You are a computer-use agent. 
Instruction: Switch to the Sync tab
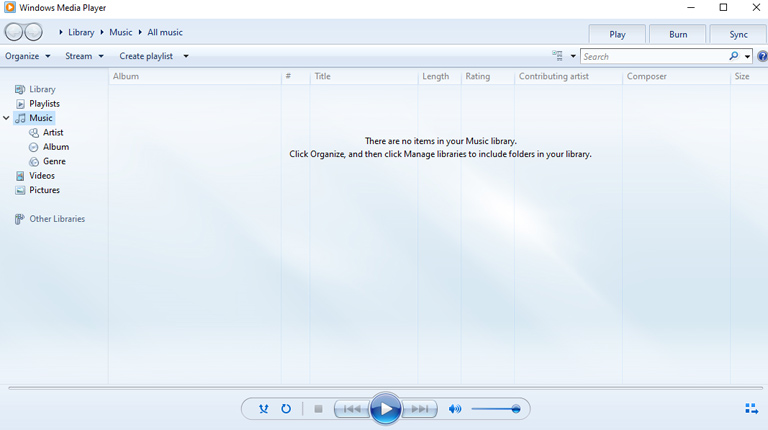[x=738, y=34]
